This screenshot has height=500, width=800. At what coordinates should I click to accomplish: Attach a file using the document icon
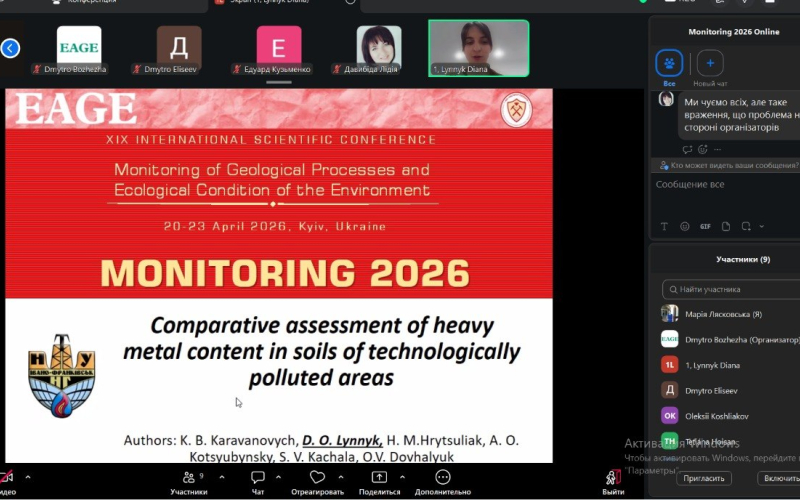click(726, 227)
